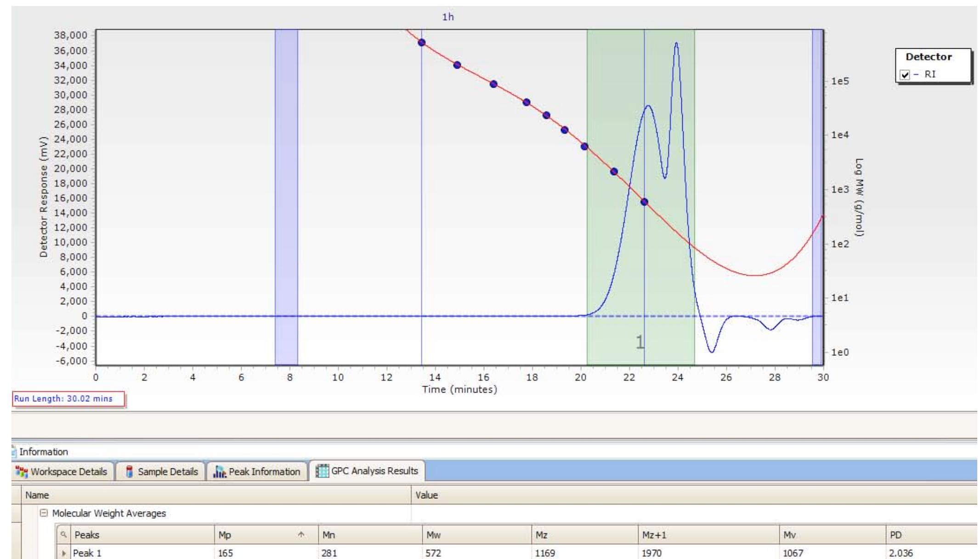Click the magnifier icon beside Peaks header
The image size is (980, 559).
click(63, 535)
